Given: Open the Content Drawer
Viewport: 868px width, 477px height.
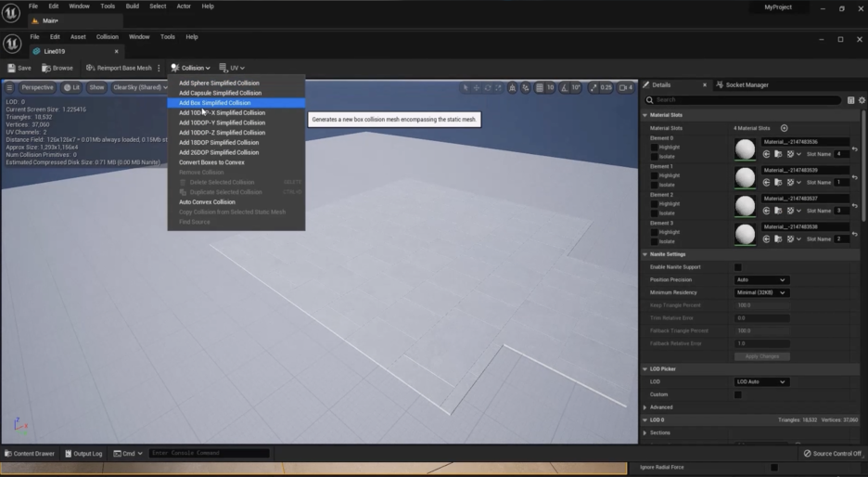Looking at the screenshot, I should point(30,453).
